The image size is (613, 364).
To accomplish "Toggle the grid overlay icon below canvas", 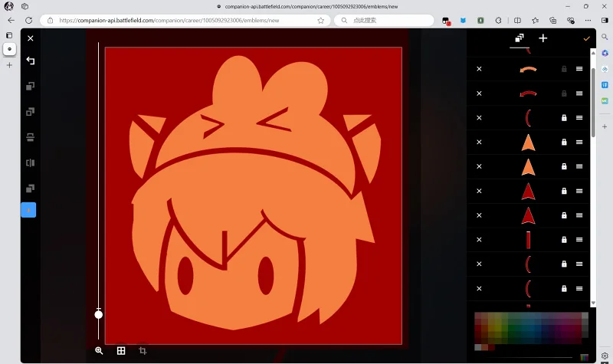I will tap(121, 351).
